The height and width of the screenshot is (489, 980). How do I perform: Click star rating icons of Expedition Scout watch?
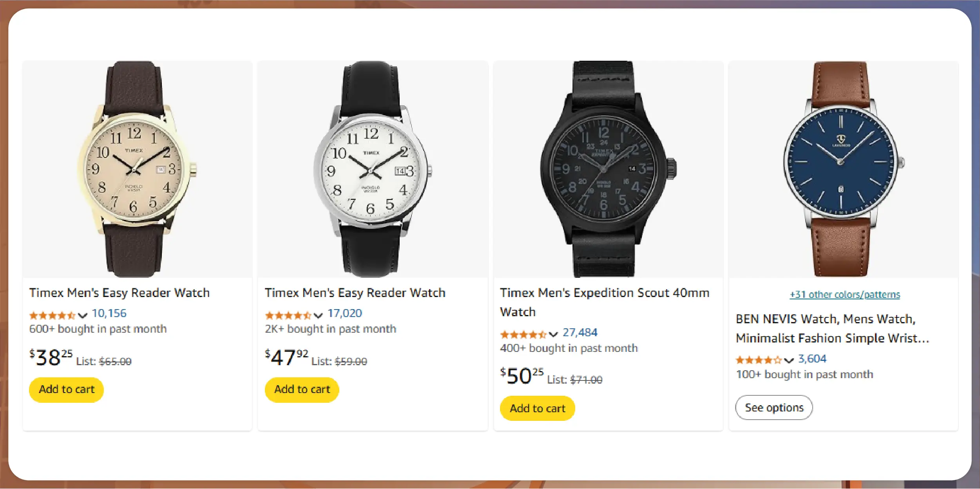click(x=523, y=334)
